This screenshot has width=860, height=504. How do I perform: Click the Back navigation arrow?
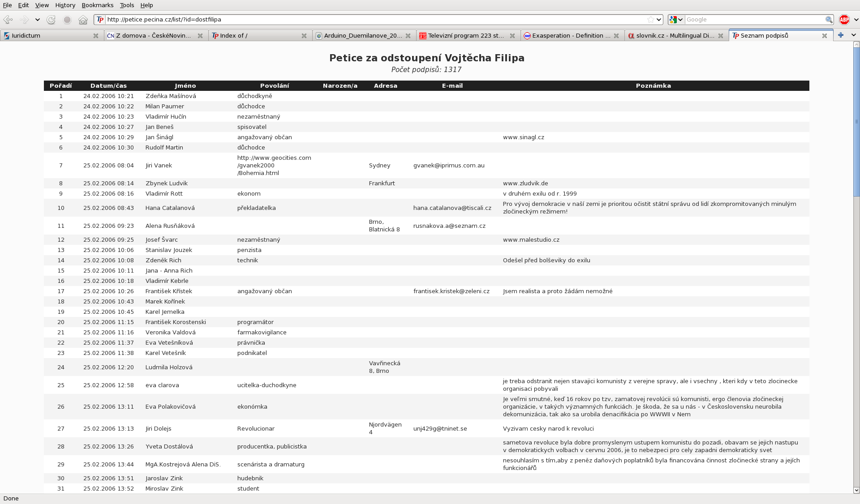click(x=8, y=20)
